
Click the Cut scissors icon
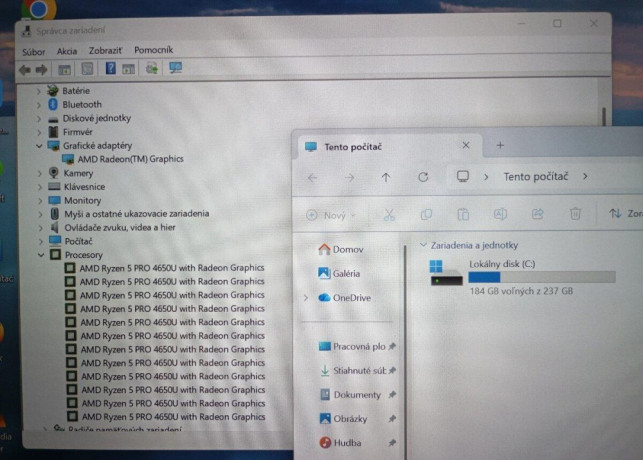coord(389,214)
